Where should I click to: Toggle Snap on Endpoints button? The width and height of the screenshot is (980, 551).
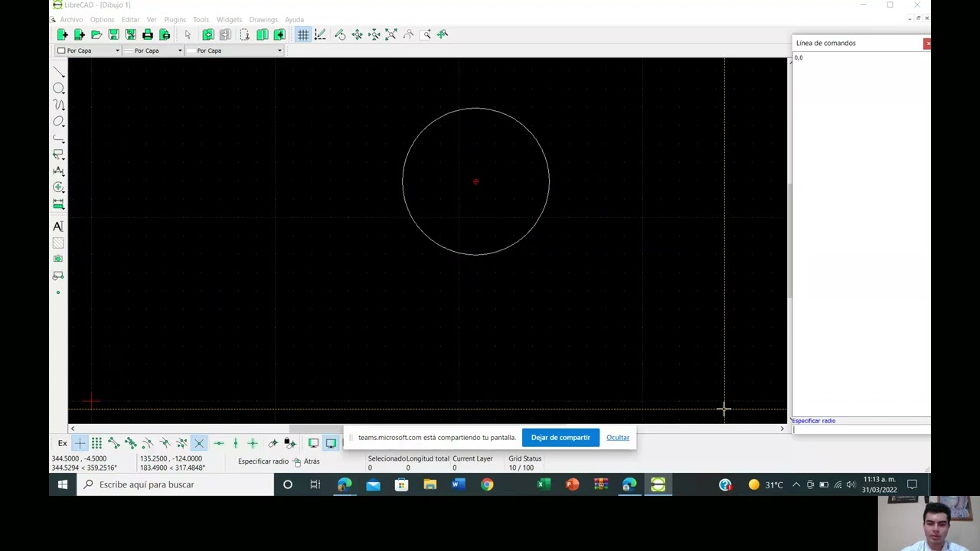(114, 443)
